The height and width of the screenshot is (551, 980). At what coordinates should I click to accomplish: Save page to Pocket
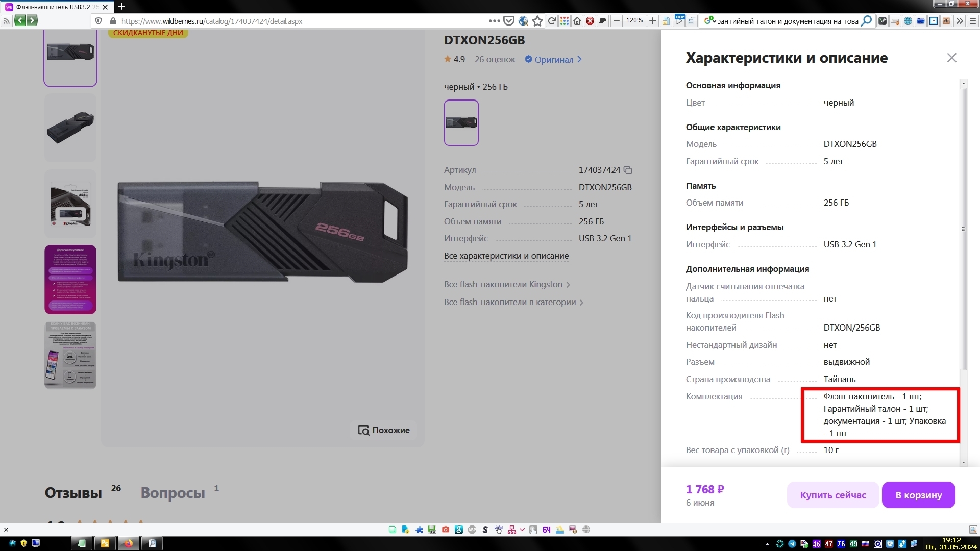[509, 21]
